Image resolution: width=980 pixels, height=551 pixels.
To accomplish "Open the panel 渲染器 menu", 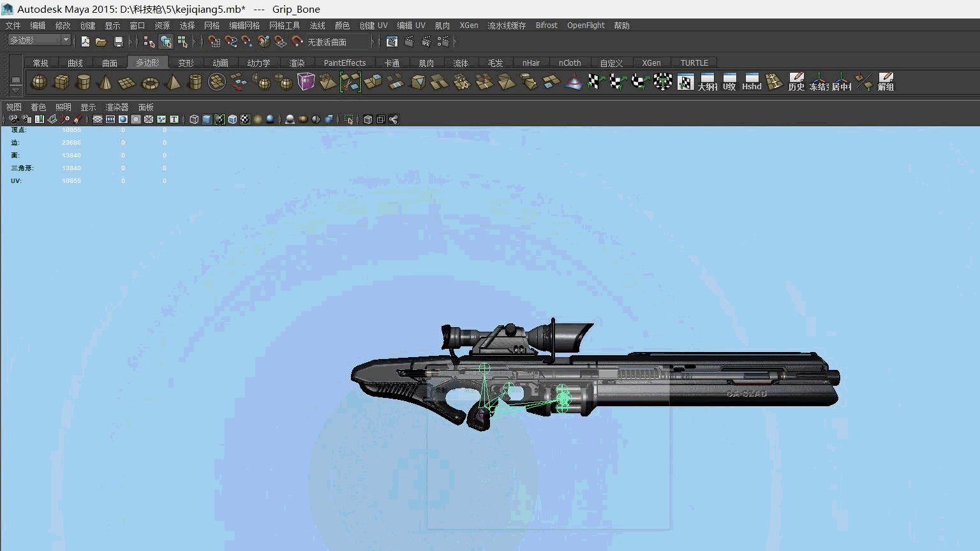I will click(x=117, y=107).
